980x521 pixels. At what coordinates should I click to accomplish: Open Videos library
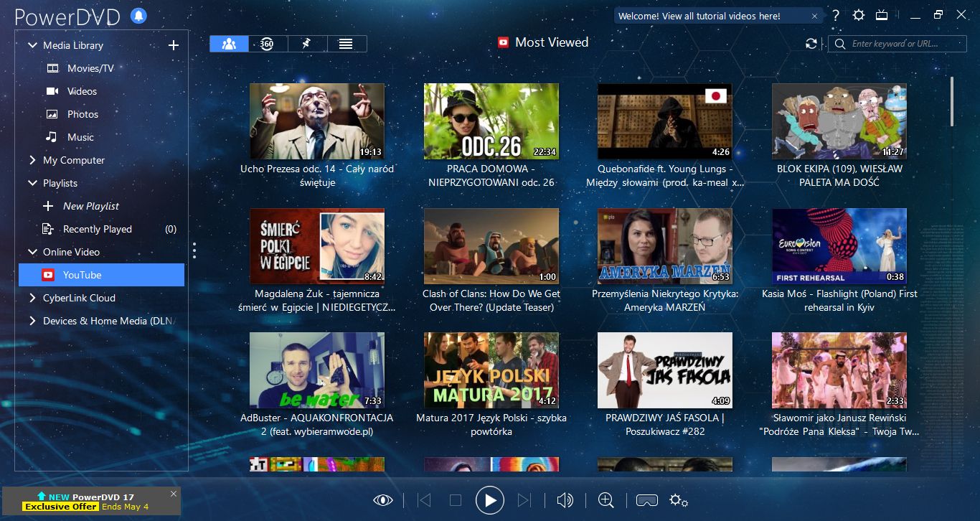82,91
